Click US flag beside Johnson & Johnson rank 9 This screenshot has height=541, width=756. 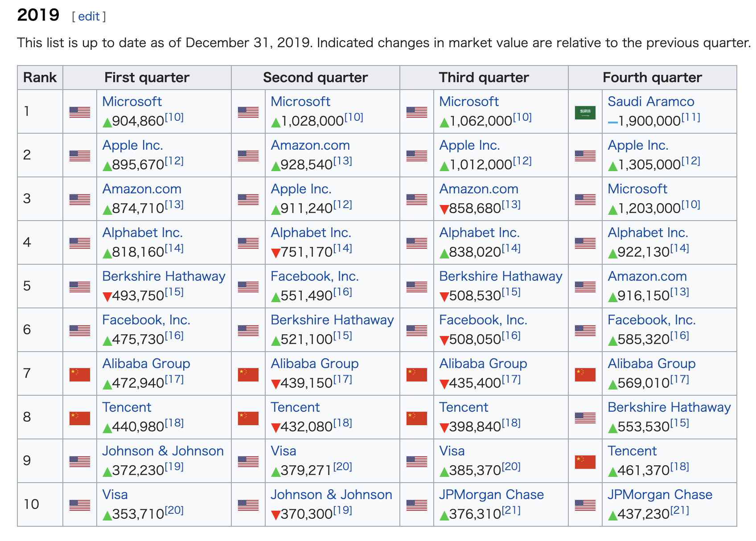click(x=80, y=462)
